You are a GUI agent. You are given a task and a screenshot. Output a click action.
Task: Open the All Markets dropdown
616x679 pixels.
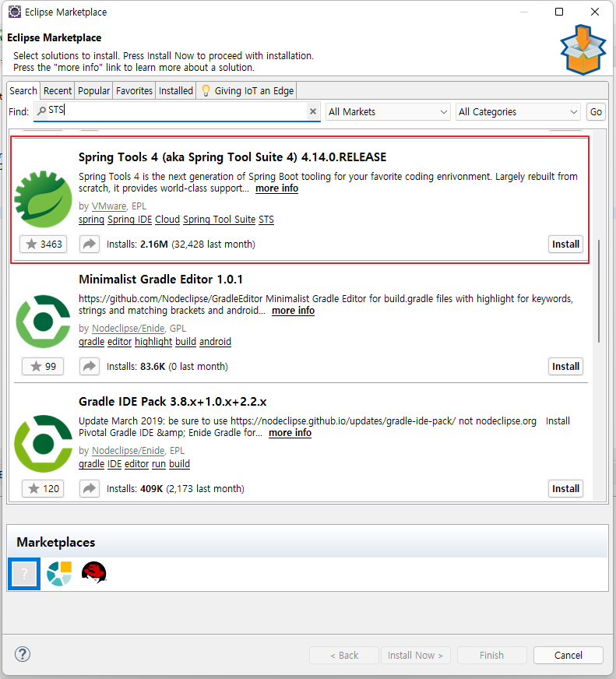[388, 111]
